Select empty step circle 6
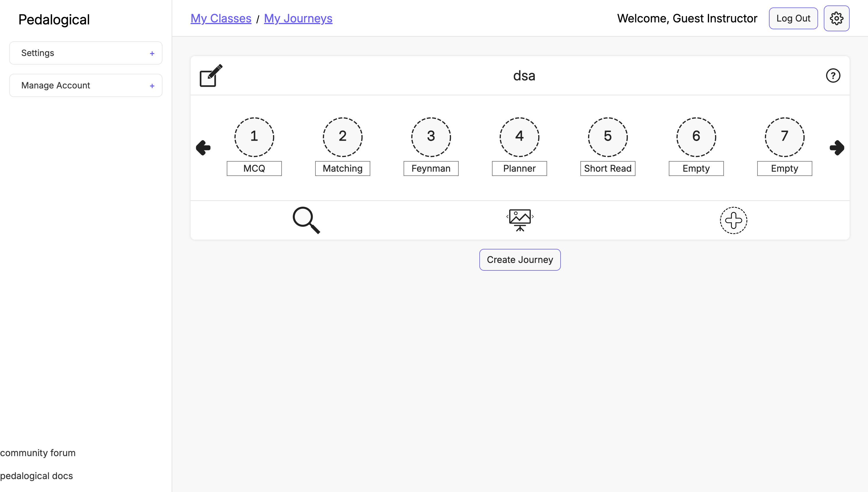The height and width of the screenshot is (492, 868). point(696,137)
